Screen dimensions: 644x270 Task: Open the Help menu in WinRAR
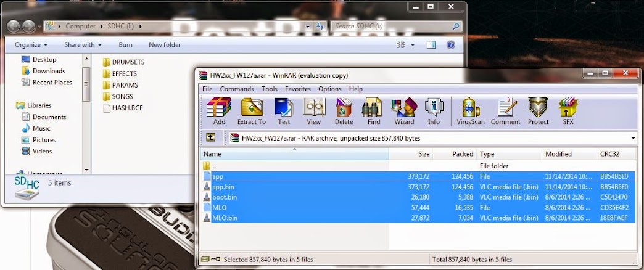point(356,89)
